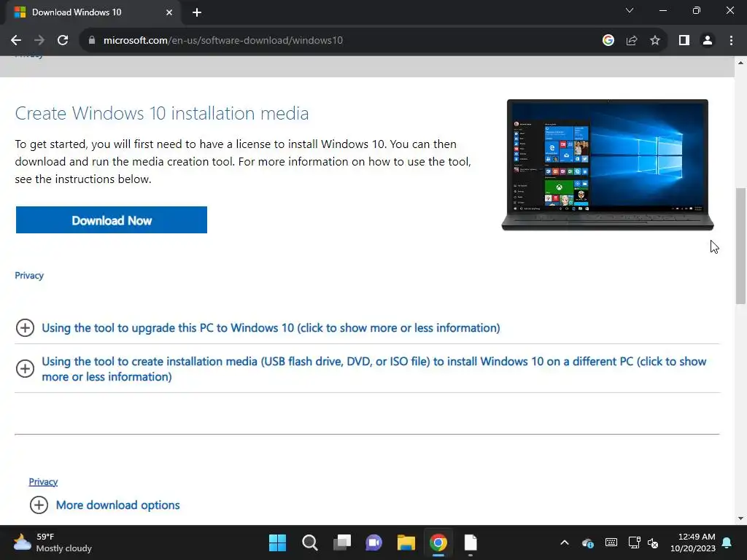The image size is (747, 560).
Task: Open the underlined Privacy link near bottom
Action: pos(43,481)
